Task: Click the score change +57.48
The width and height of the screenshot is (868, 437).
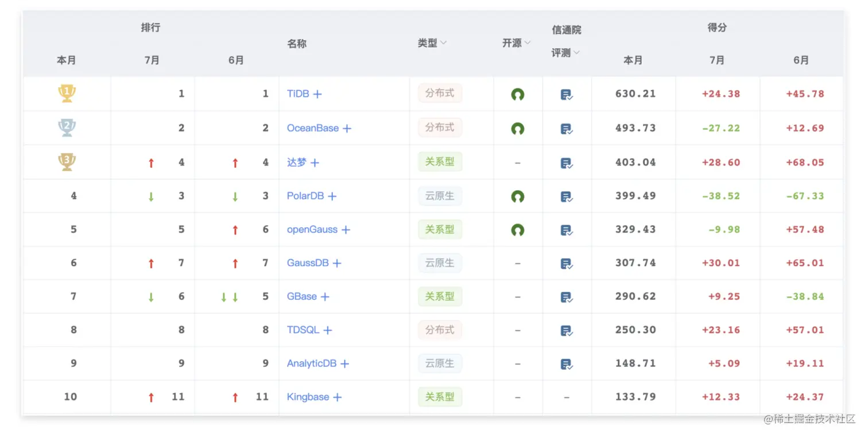Action: pyautogui.click(x=805, y=229)
